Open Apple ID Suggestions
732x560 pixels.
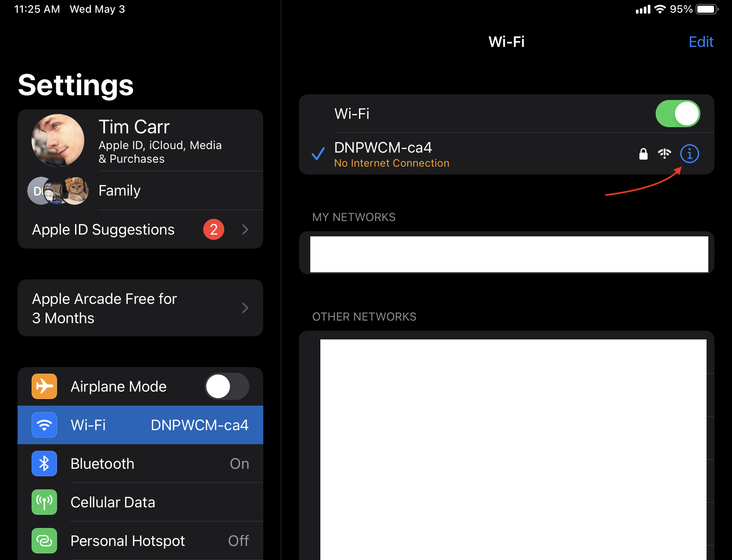click(x=140, y=229)
